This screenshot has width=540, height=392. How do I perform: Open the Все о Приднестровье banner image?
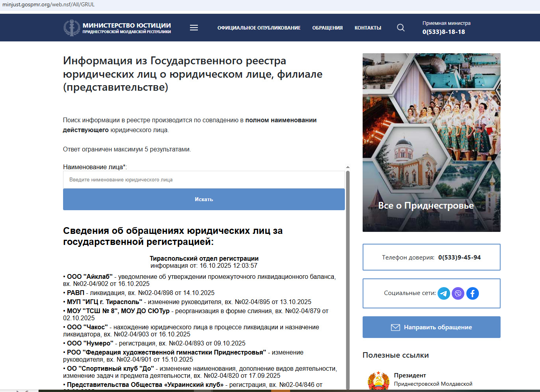point(431,142)
